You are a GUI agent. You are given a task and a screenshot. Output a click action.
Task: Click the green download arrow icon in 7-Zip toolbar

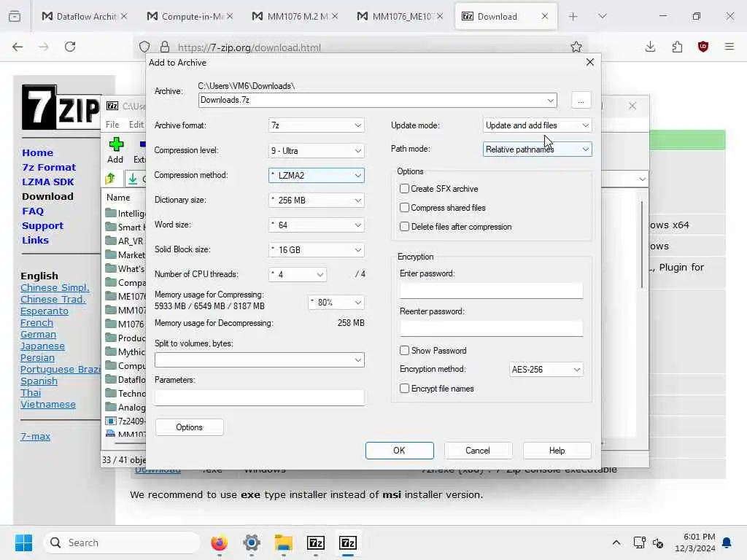[x=133, y=179]
